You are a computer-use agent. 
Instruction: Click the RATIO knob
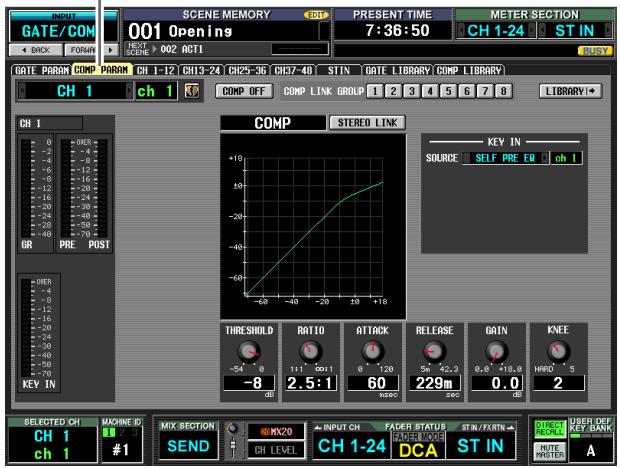[310, 352]
